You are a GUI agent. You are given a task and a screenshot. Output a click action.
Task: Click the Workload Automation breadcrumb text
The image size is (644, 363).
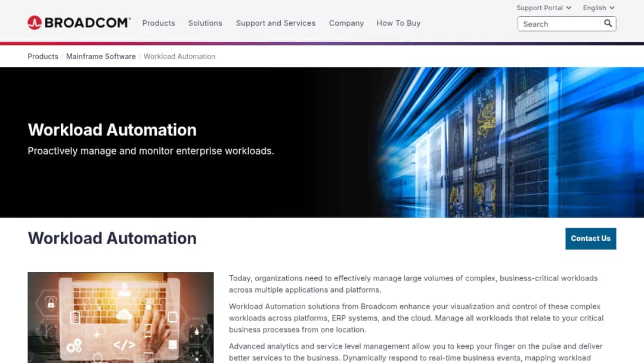pyautogui.click(x=179, y=56)
